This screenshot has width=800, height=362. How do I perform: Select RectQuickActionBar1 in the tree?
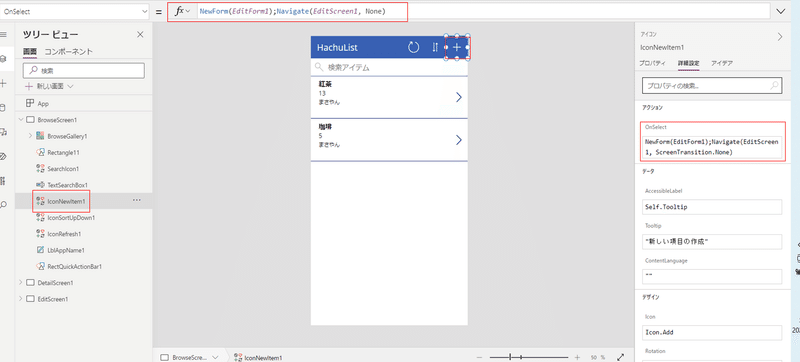click(x=74, y=267)
